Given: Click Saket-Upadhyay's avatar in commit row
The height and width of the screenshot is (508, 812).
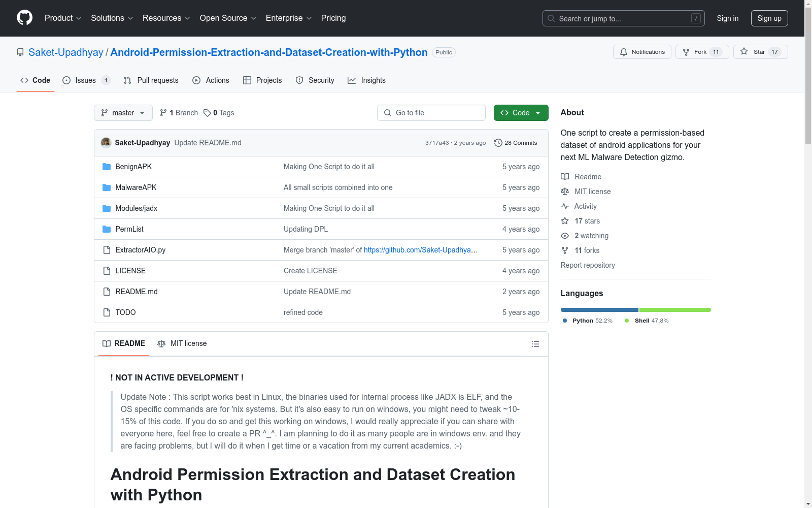Looking at the screenshot, I should coord(106,142).
